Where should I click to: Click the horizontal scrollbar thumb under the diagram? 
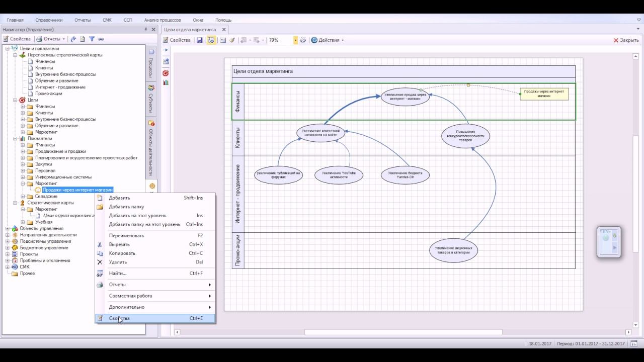coord(403,332)
